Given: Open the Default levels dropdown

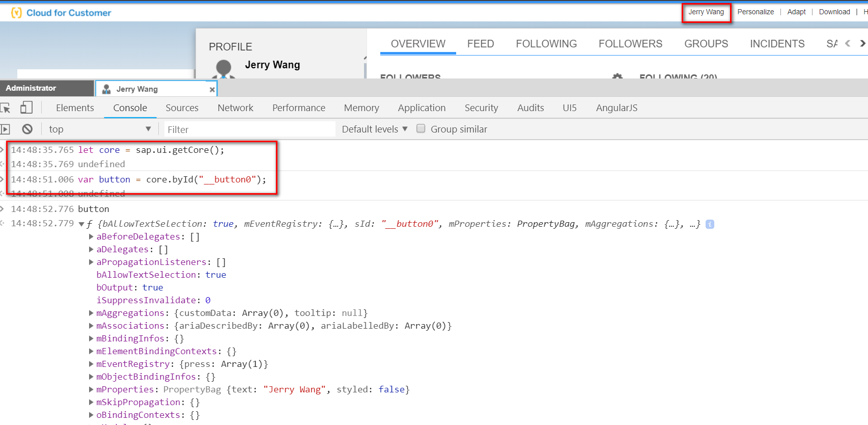Looking at the screenshot, I should click(375, 129).
